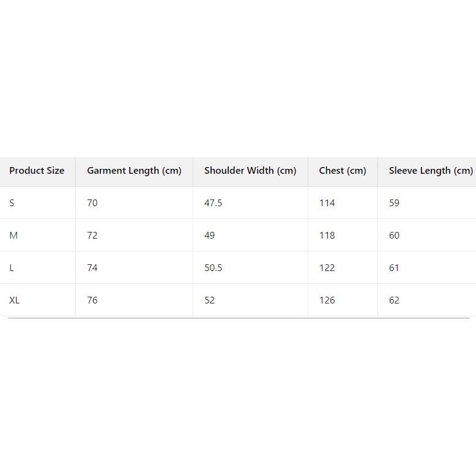Click the 59 sleeve length cell
The image size is (476, 476).
394,203
